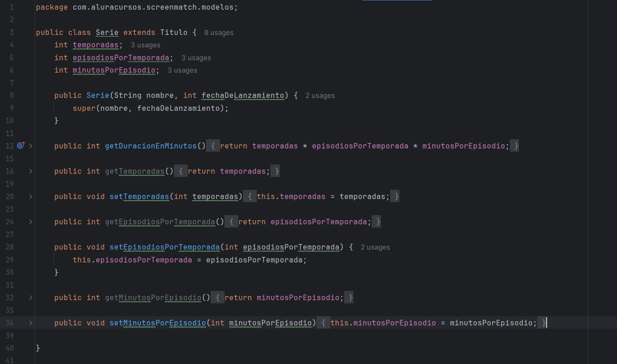Click the 'package' keyword on line 1
Image resolution: width=617 pixels, height=364 pixels.
(x=52, y=7)
